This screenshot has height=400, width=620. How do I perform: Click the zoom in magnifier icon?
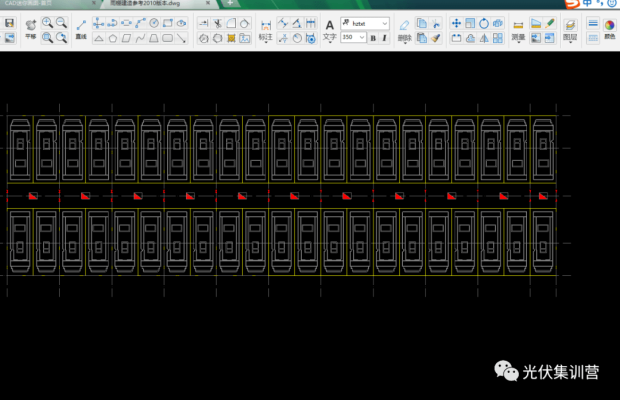(47, 21)
